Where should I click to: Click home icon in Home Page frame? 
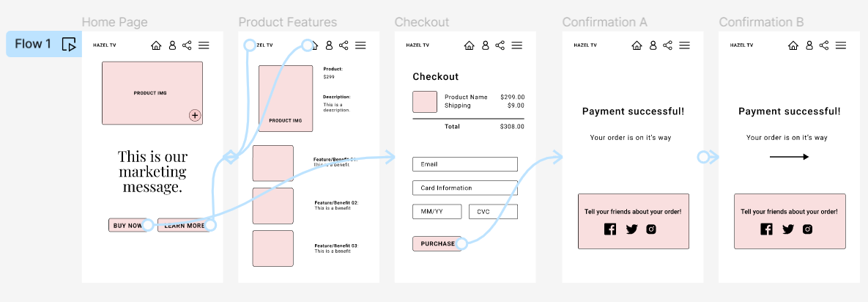[x=156, y=45]
